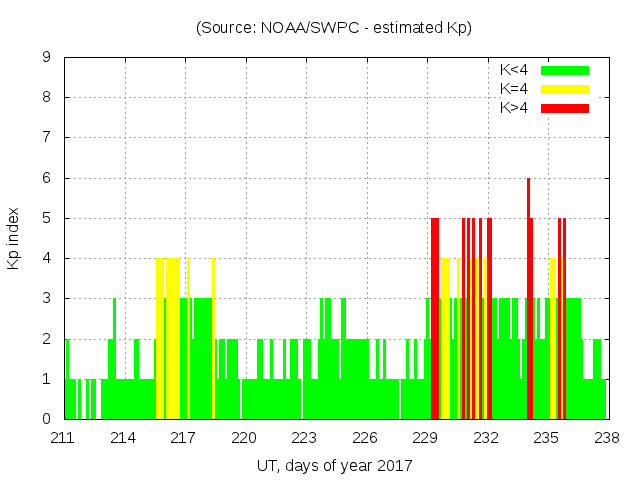The width and height of the screenshot is (640, 480).
Task: Click the green K<4 legend swatch
Action: (x=565, y=70)
